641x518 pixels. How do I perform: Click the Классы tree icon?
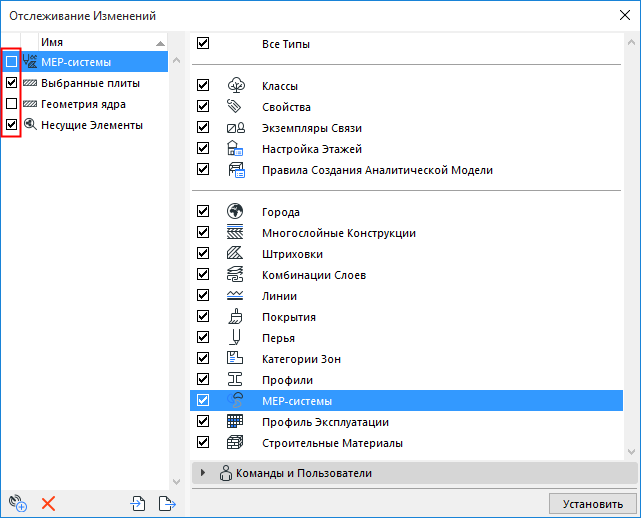[x=236, y=85]
